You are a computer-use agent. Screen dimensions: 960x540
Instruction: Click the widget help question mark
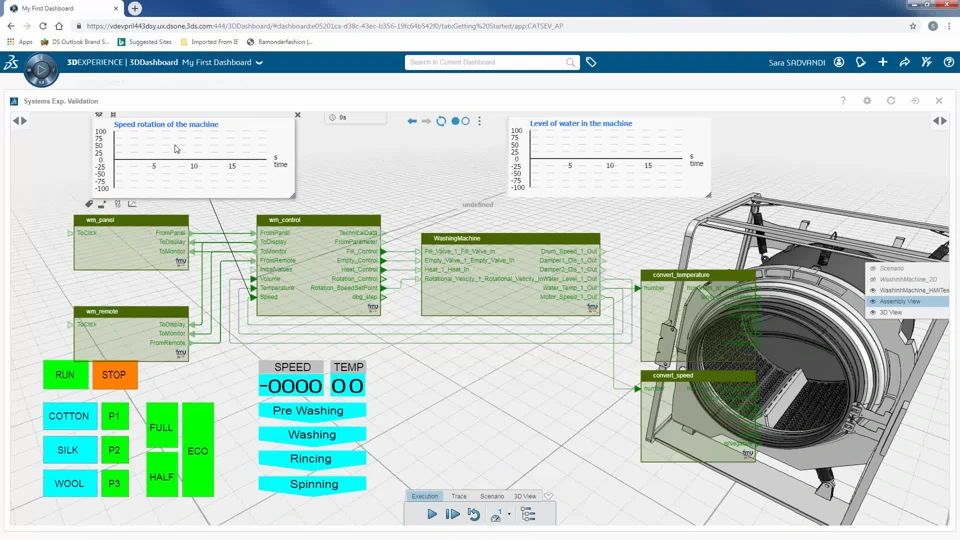[x=843, y=100]
